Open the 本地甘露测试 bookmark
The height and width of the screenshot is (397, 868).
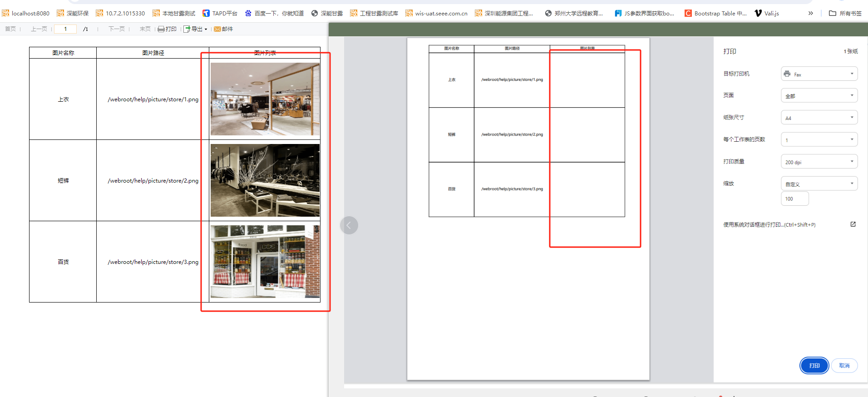click(174, 13)
